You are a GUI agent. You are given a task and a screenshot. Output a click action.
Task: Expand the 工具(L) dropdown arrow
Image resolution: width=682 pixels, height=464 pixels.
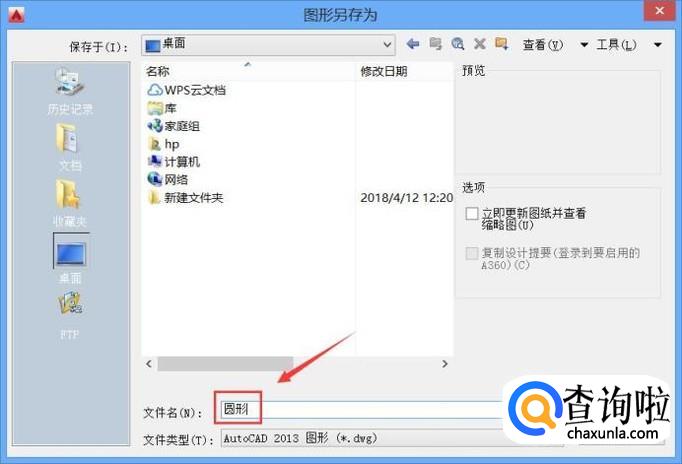pyautogui.click(x=658, y=45)
